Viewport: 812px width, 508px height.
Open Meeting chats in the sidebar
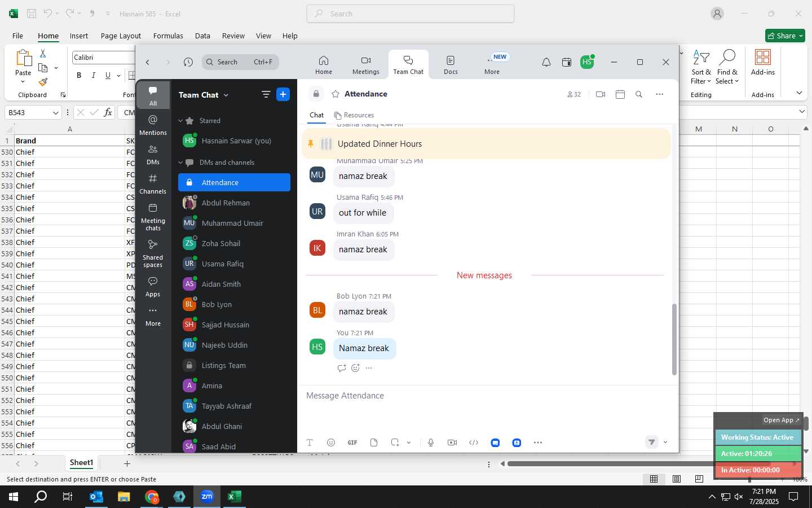[x=153, y=217]
